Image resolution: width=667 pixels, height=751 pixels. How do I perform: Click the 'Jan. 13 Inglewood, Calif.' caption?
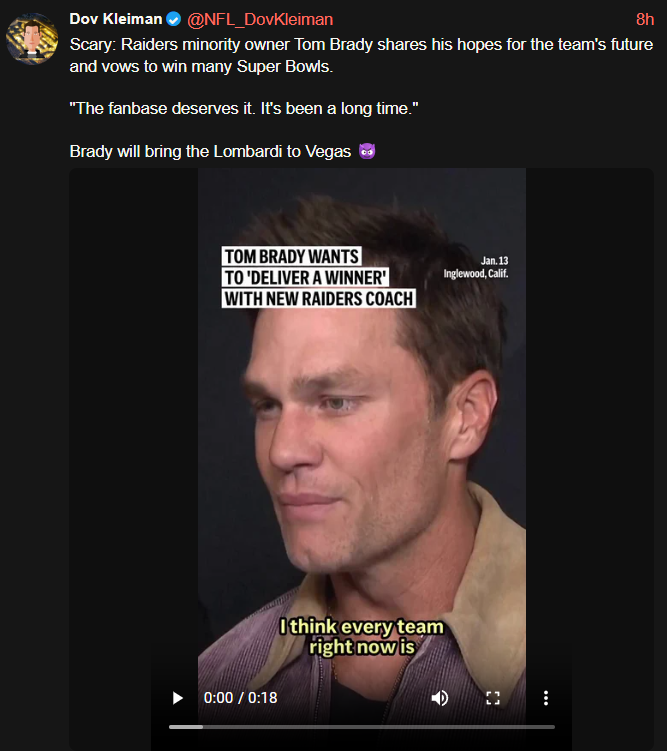click(475, 267)
